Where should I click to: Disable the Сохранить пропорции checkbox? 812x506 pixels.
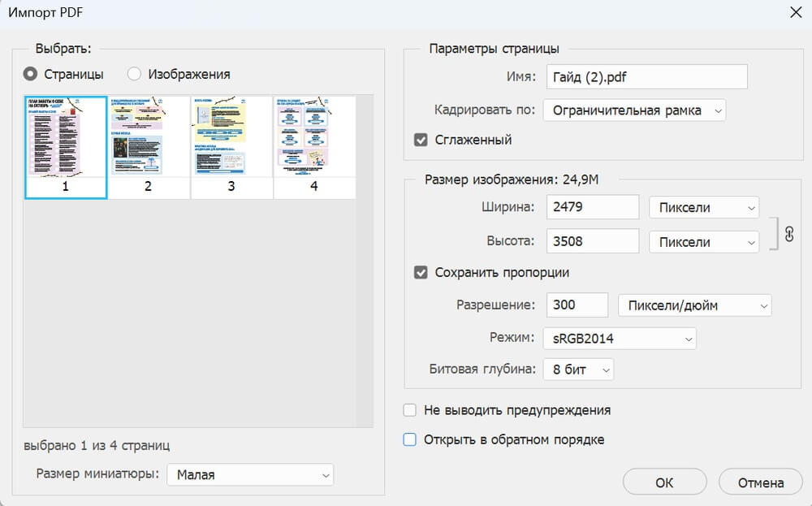pyautogui.click(x=421, y=273)
